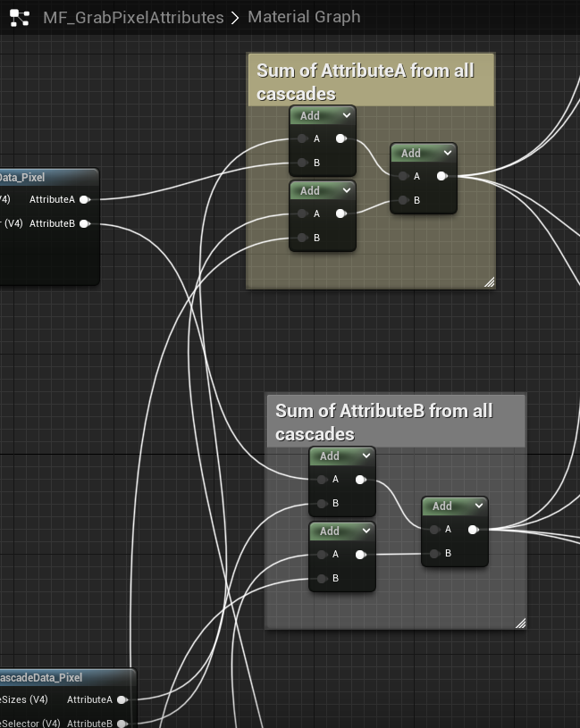Click output pin of the rightmost AttributeB Add node
Screen dimensions: 580x728
473,530
